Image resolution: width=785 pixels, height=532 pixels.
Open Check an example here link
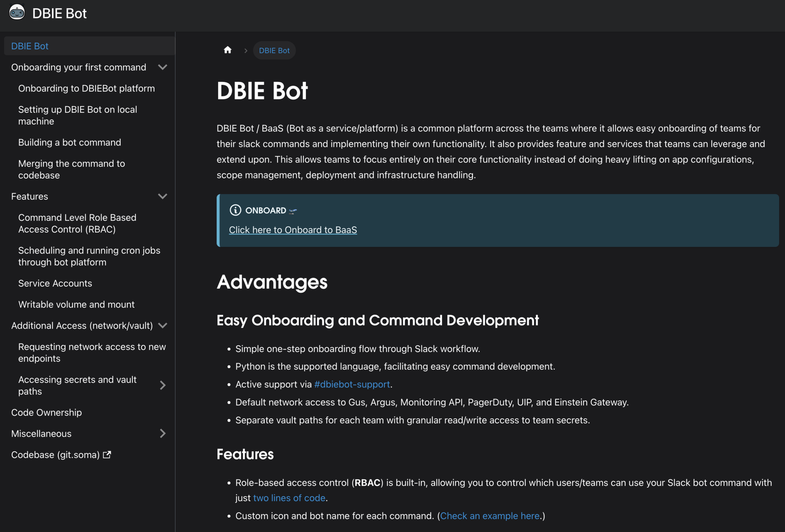[x=489, y=516]
